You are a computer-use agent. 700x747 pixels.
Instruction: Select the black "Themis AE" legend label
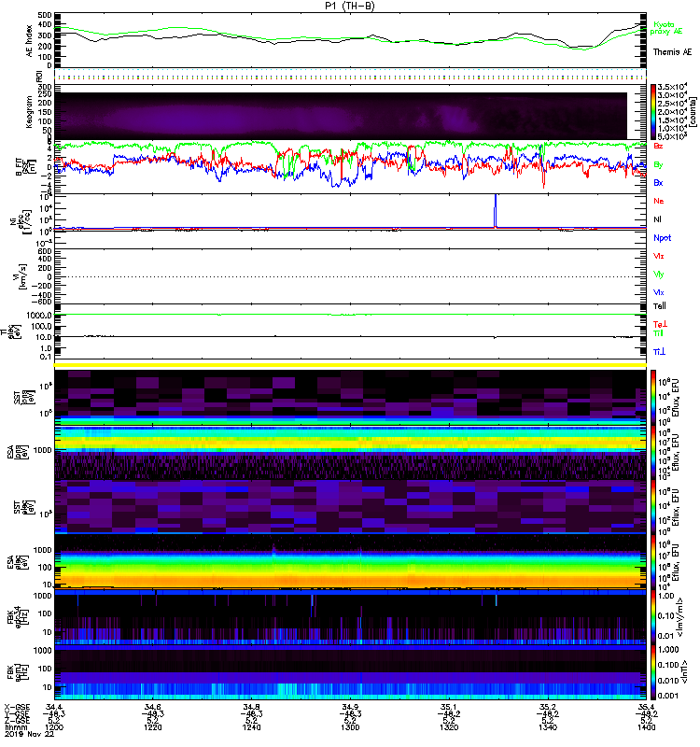(672, 52)
